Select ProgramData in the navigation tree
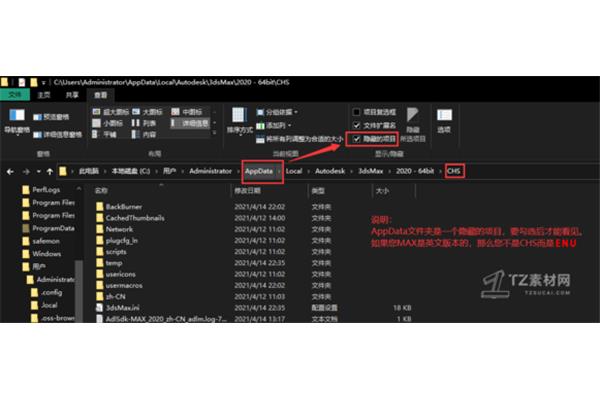The height and width of the screenshot is (400, 600). [x=48, y=228]
